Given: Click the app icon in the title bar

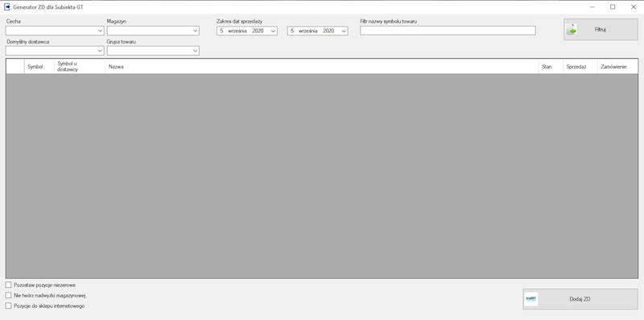Looking at the screenshot, I should 7,7.
